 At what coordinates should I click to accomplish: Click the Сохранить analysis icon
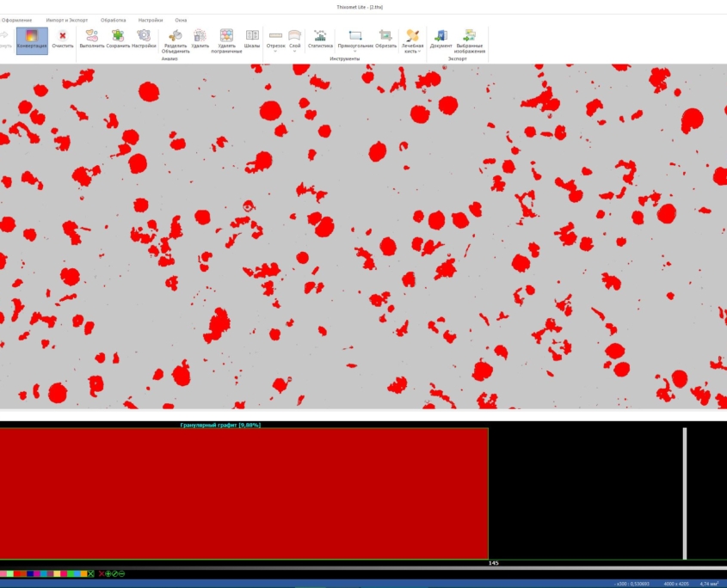(118, 36)
